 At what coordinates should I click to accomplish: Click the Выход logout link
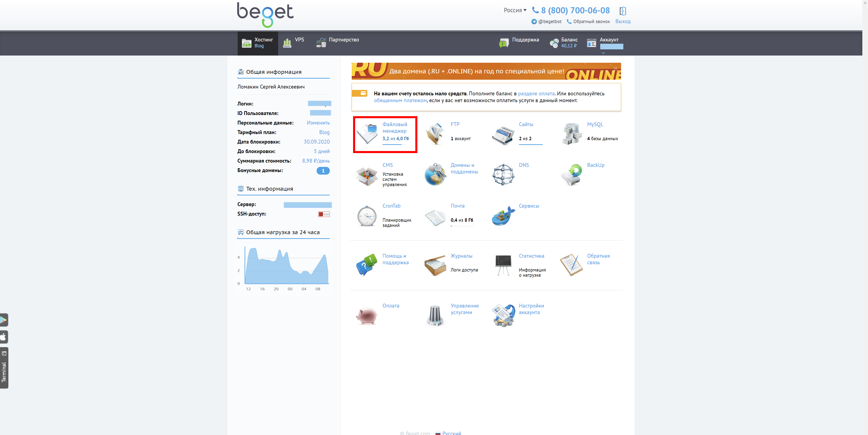coord(623,21)
